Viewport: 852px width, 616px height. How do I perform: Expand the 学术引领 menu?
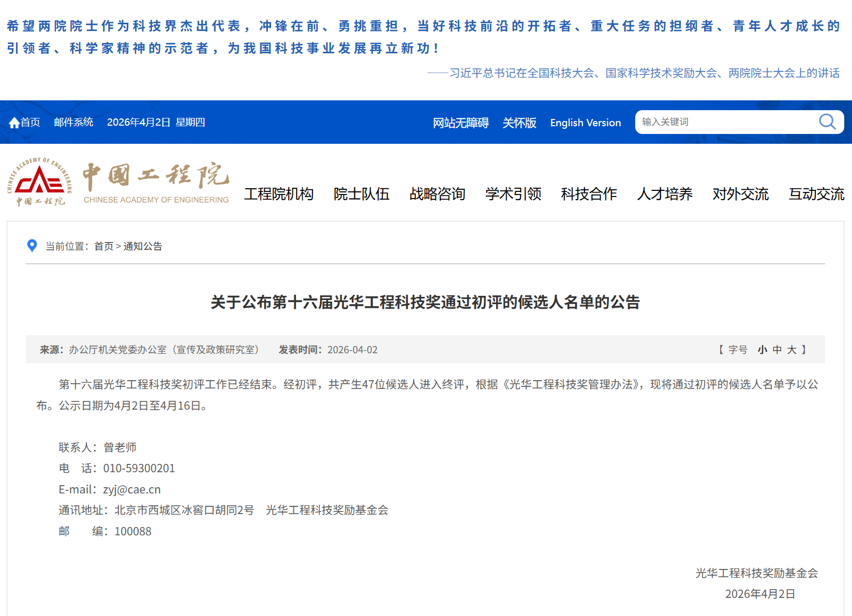tap(513, 194)
